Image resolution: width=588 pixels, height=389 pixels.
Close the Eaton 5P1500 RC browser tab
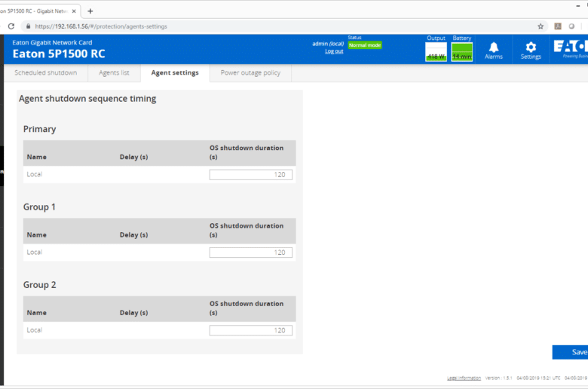tap(74, 11)
